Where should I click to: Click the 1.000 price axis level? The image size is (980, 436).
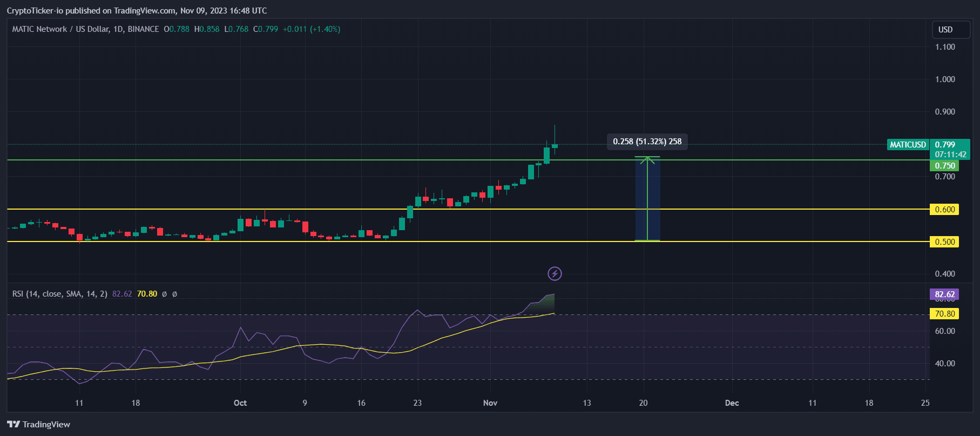(x=945, y=79)
